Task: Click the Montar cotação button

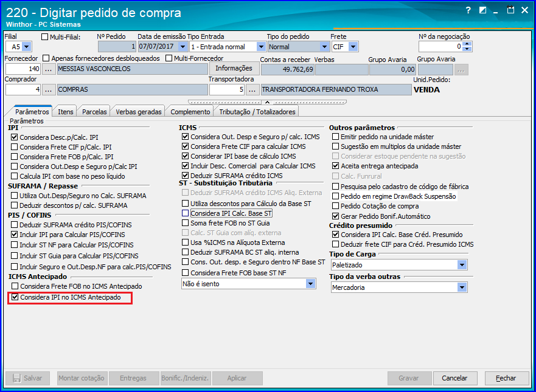Action: 82,378
